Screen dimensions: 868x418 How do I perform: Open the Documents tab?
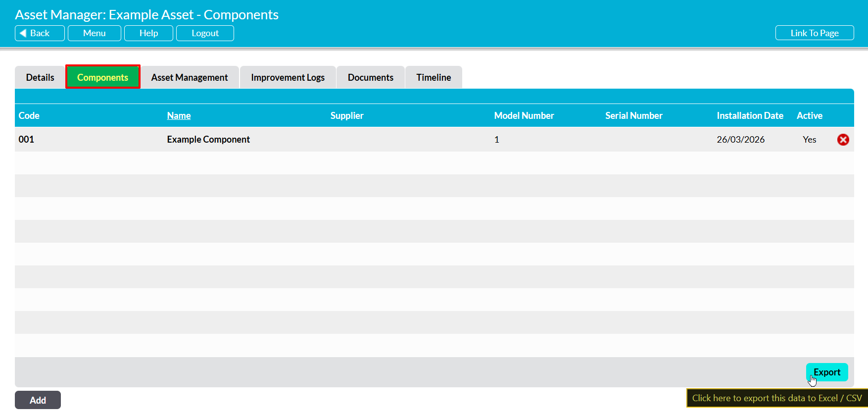coord(371,77)
